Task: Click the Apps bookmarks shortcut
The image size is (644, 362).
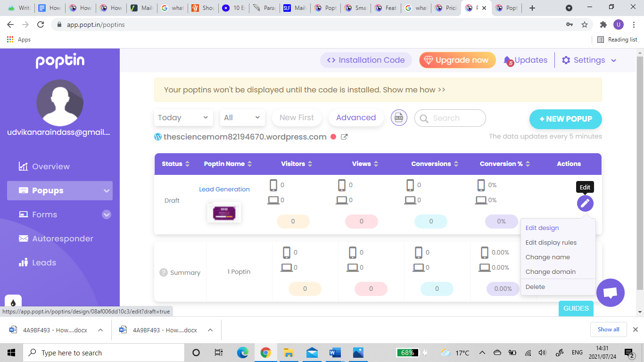Action: (x=19, y=40)
